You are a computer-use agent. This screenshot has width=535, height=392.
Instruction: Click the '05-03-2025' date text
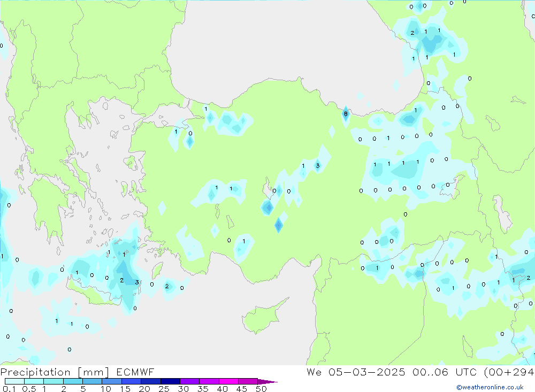(367, 372)
